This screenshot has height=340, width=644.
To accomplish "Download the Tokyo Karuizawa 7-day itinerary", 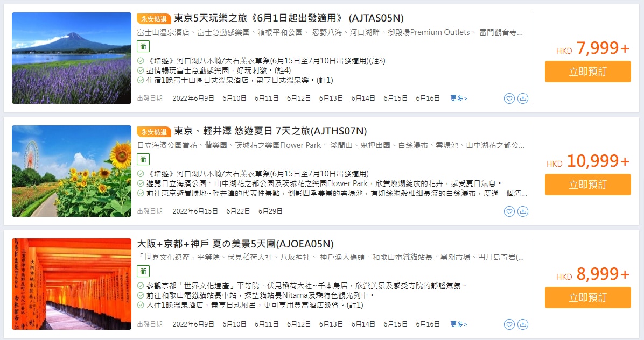I will 523,211.
